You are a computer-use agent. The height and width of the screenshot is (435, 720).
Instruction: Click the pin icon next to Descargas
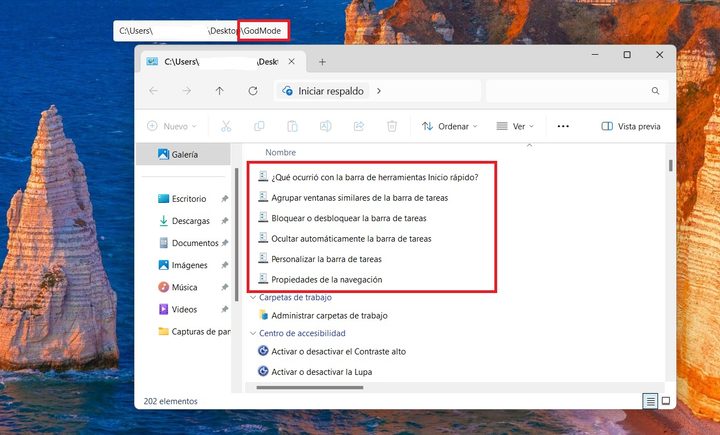(225, 221)
